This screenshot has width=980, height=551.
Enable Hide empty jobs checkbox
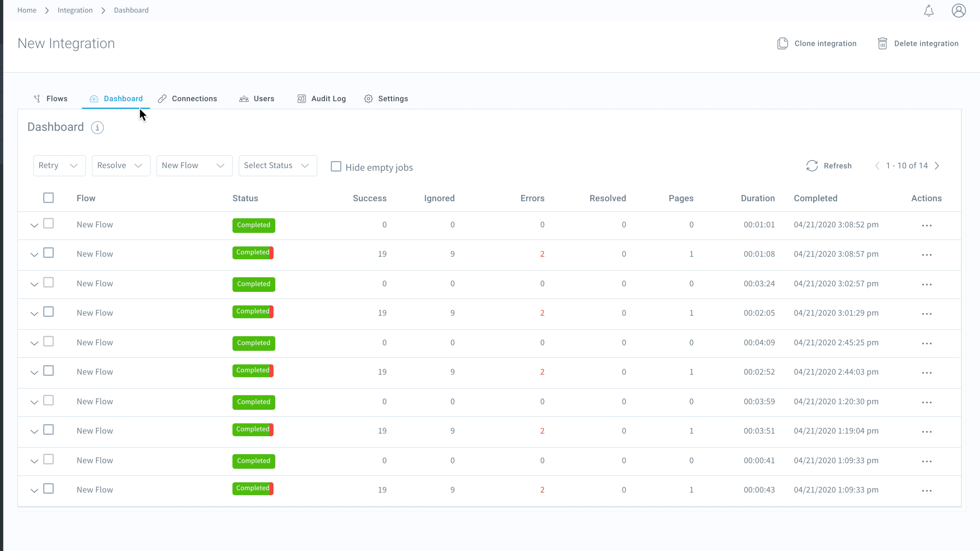(336, 167)
